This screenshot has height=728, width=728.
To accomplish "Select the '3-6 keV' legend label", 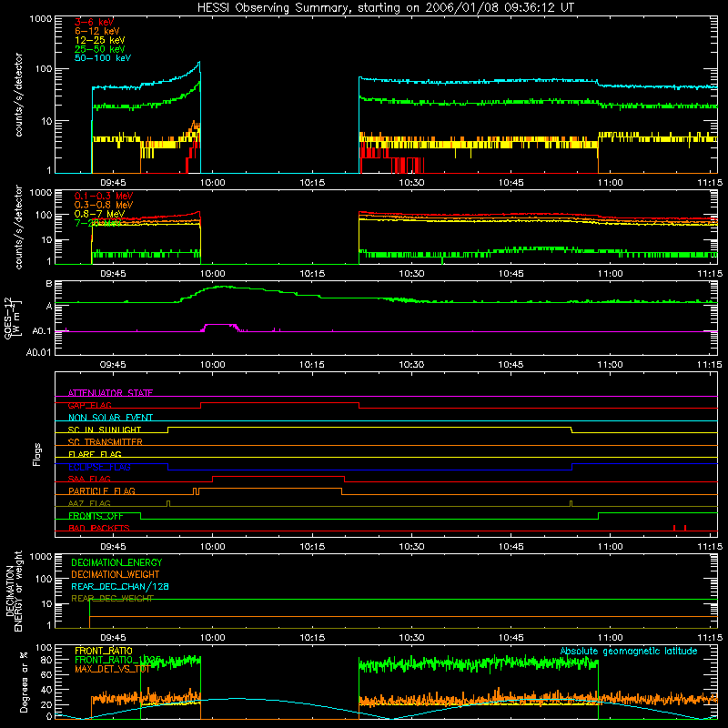I will click(x=95, y=22).
